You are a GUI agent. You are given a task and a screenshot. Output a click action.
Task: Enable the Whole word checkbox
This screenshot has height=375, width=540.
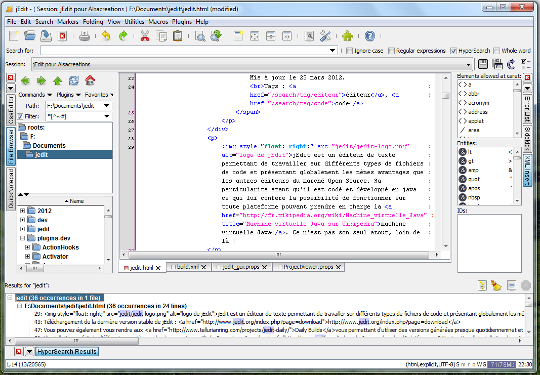(496, 51)
